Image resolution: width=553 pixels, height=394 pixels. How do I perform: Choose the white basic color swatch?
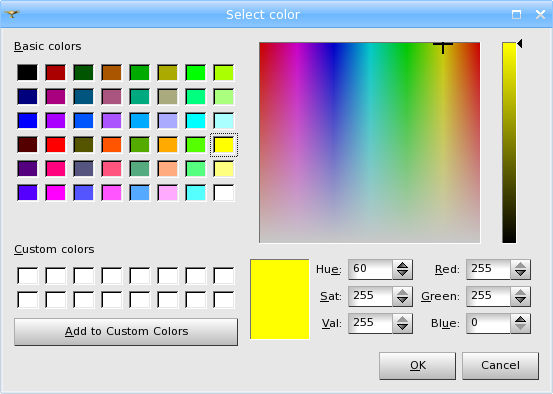click(x=224, y=193)
